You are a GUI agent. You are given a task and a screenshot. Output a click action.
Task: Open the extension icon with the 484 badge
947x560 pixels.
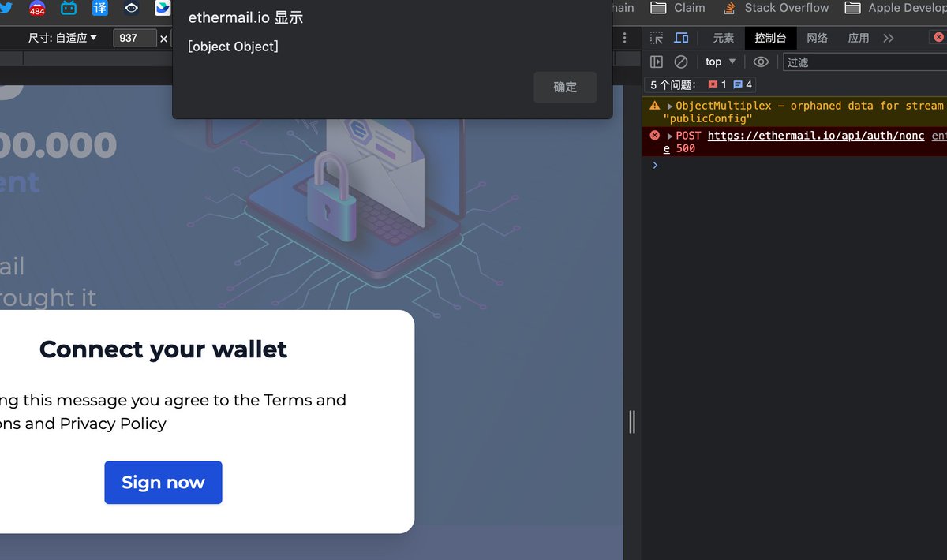pos(37,9)
